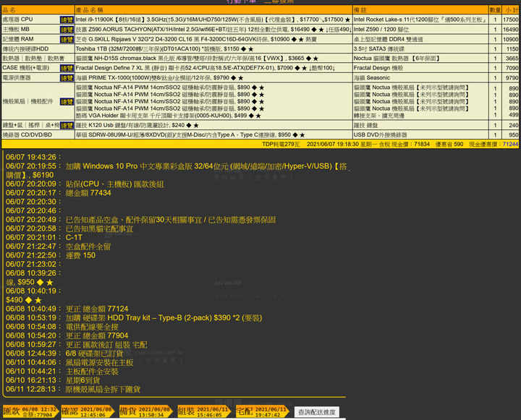Click the 主機板 MB category label
The width and height of the screenshot is (521, 420).
[16, 29]
